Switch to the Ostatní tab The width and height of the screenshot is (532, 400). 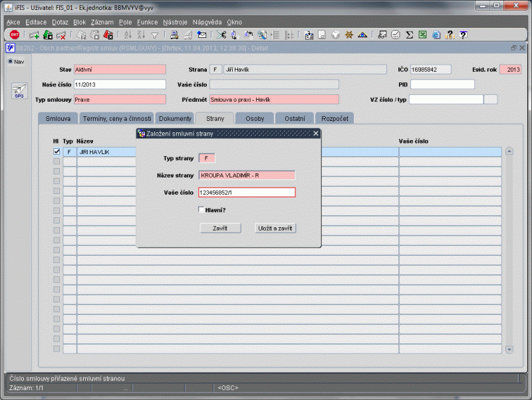tap(295, 118)
